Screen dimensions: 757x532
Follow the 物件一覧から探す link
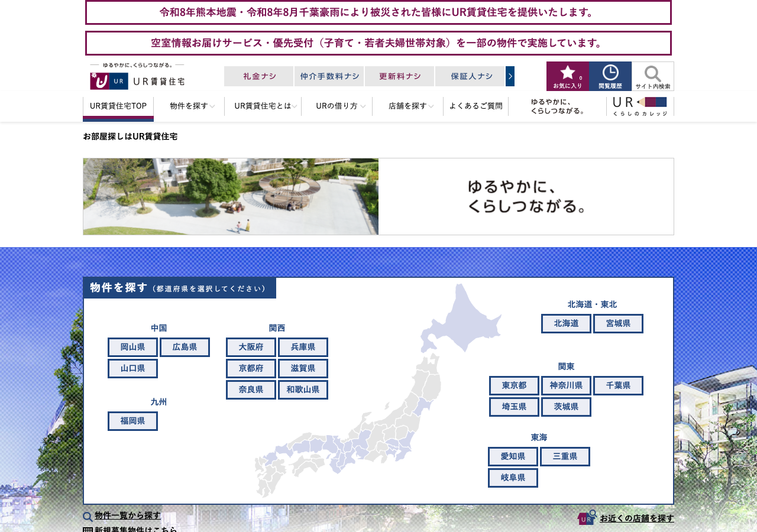128,515
